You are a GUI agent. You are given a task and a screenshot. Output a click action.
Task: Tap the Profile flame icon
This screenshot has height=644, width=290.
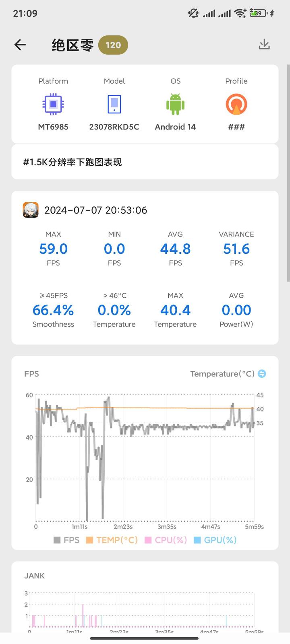pyautogui.click(x=236, y=105)
